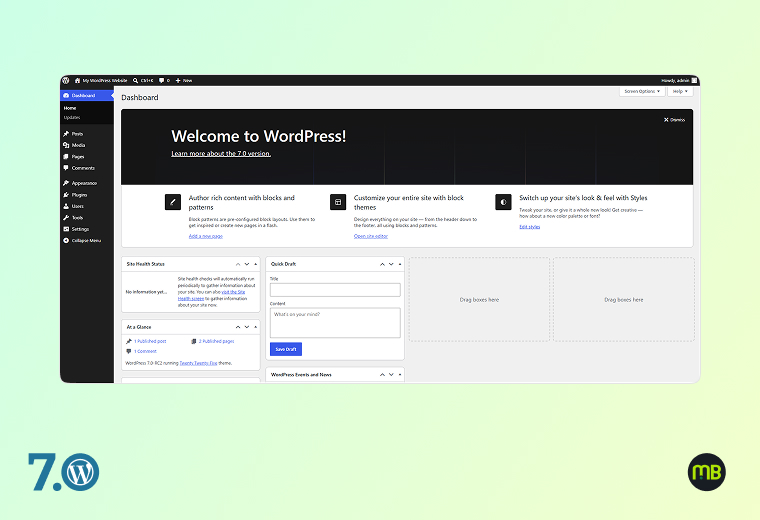Collapse the At a Glance panel
Screen dimensions: 760x520
255,327
